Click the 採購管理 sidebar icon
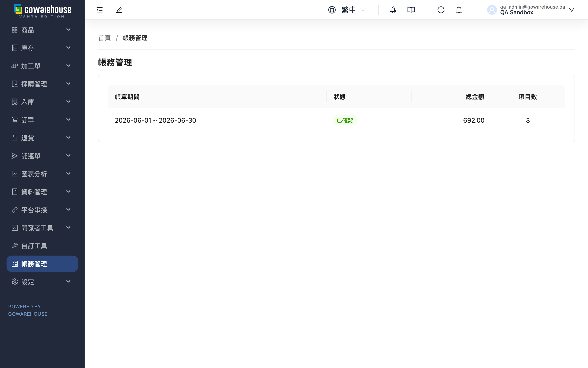 [x=14, y=84]
